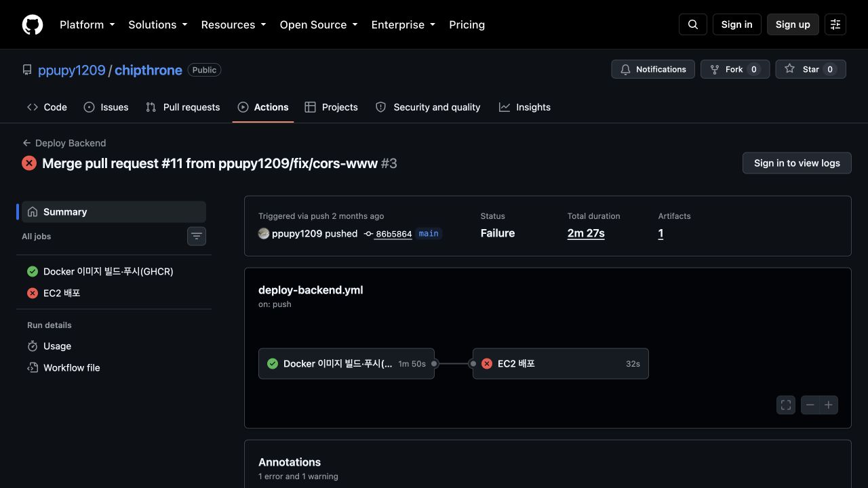Click the star count 0
Image resolution: width=868 pixels, height=488 pixels.
point(830,69)
